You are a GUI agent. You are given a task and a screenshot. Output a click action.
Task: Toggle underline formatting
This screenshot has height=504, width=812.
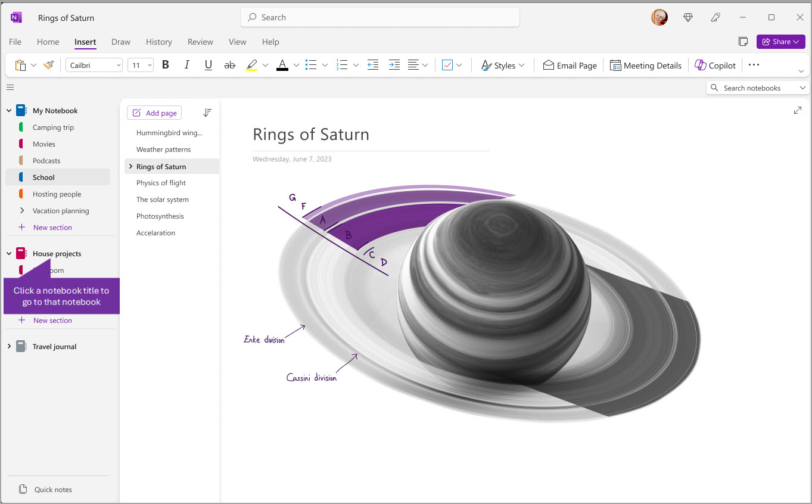[x=208, y=65]
